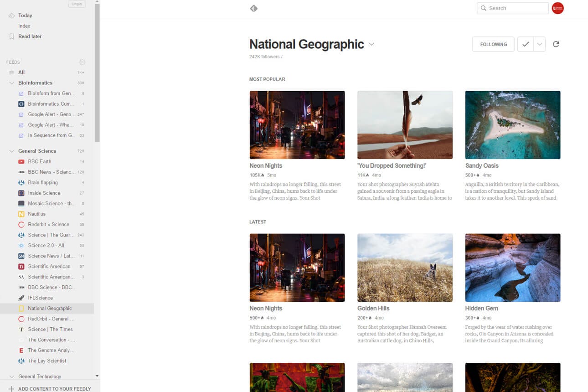Screen dimensions: 588x392
Task: Open the Neon Nights thumbnail under Most Popular
Action: [297, 125]
